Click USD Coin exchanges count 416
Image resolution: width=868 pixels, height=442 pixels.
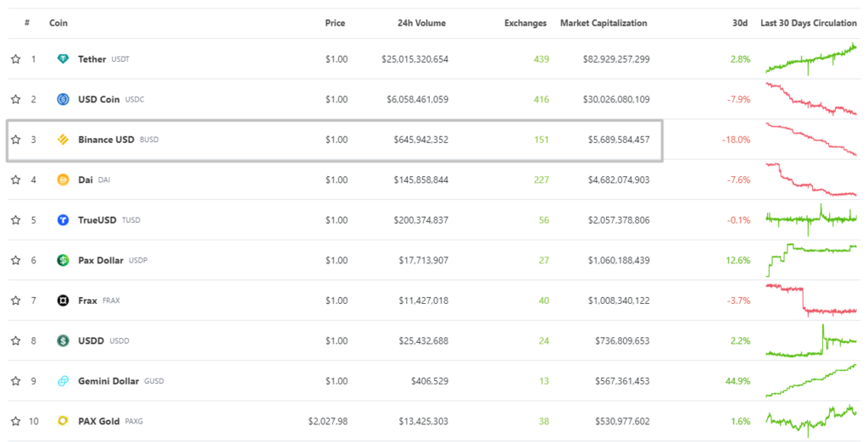click(541, 100)
